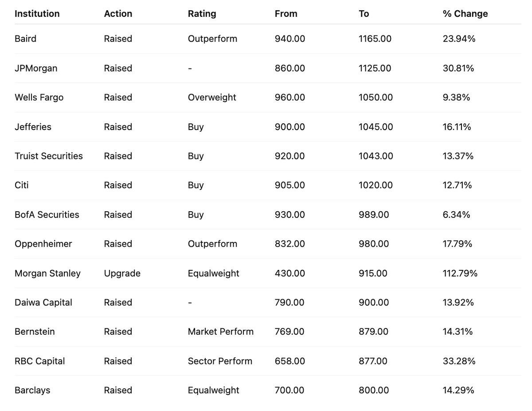Select the Oppenheimer institution cell

tap(43, 244)
